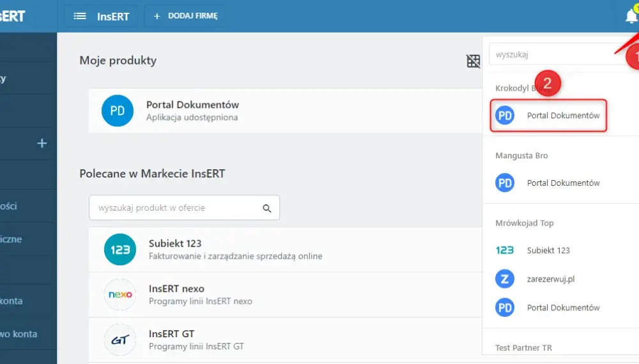Viewport: 639px width, 364px height.
Task: Click the DODAJ FIRMĘ button
Action: pos(185,16)
